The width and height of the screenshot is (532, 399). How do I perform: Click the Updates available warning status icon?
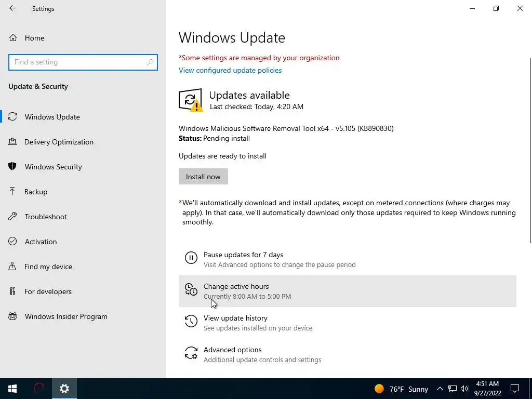(190, 100)
